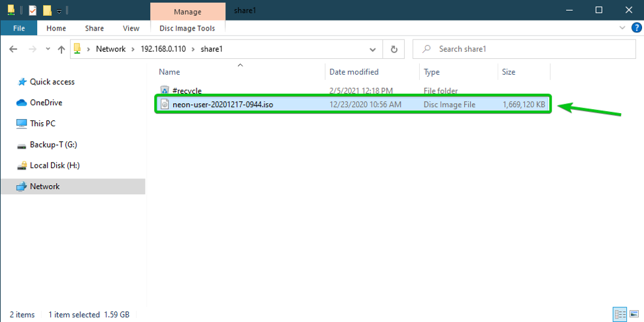Click the File folder type cell
The image size is (644, 322).
(x=441, y=91)
